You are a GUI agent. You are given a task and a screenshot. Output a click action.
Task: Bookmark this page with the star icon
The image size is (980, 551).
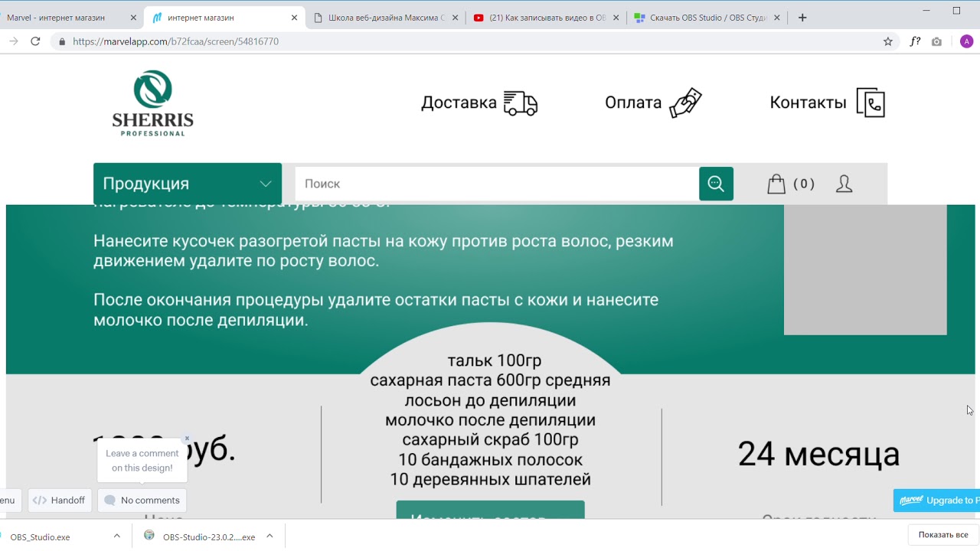pos(888,41)
